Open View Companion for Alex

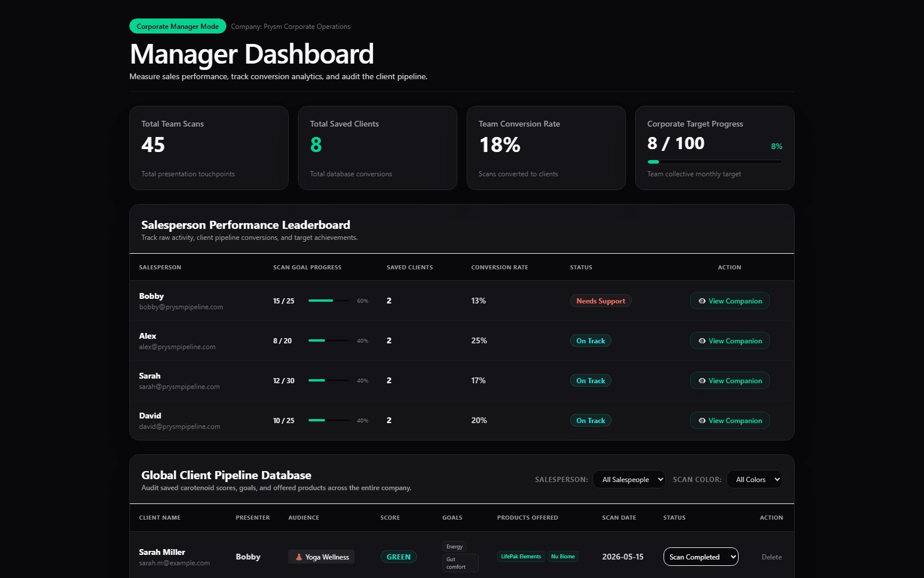tap(729, 341)
